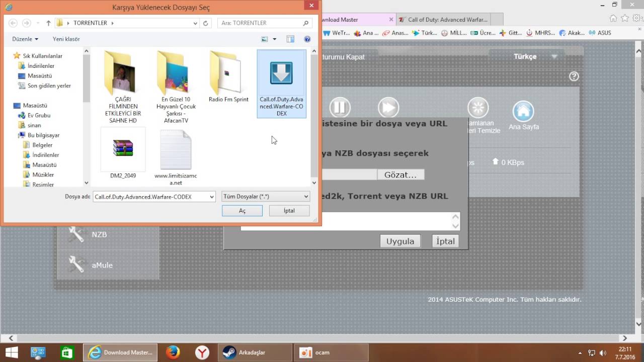Open the MHRS bookmark in favorites bar
The image size is (644, 362).
(x=540, y=33)
